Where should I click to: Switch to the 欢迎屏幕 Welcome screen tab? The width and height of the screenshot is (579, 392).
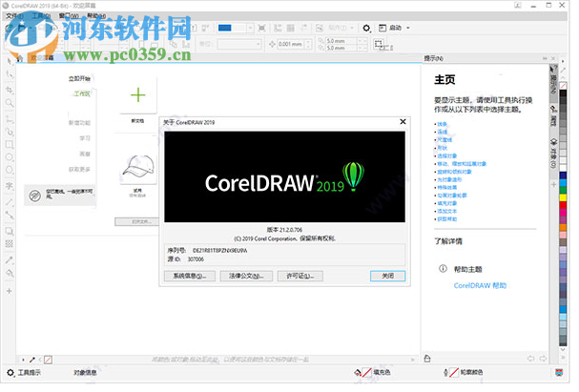pos(42,58)
